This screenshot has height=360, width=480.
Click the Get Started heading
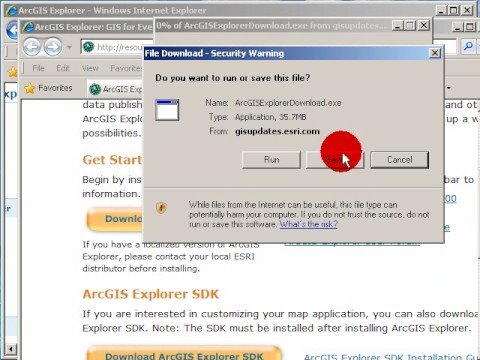(x=113, y=160)
